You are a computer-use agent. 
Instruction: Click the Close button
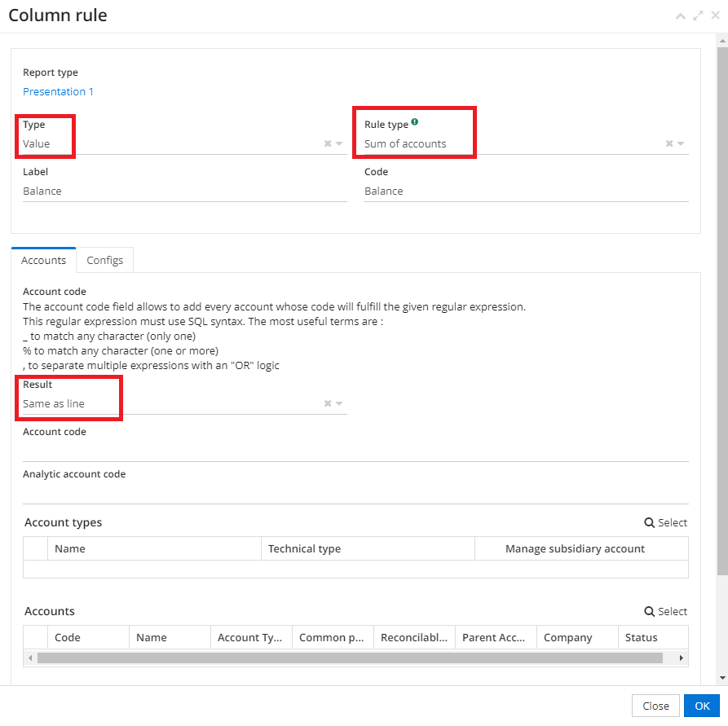(x=655, y=706)
